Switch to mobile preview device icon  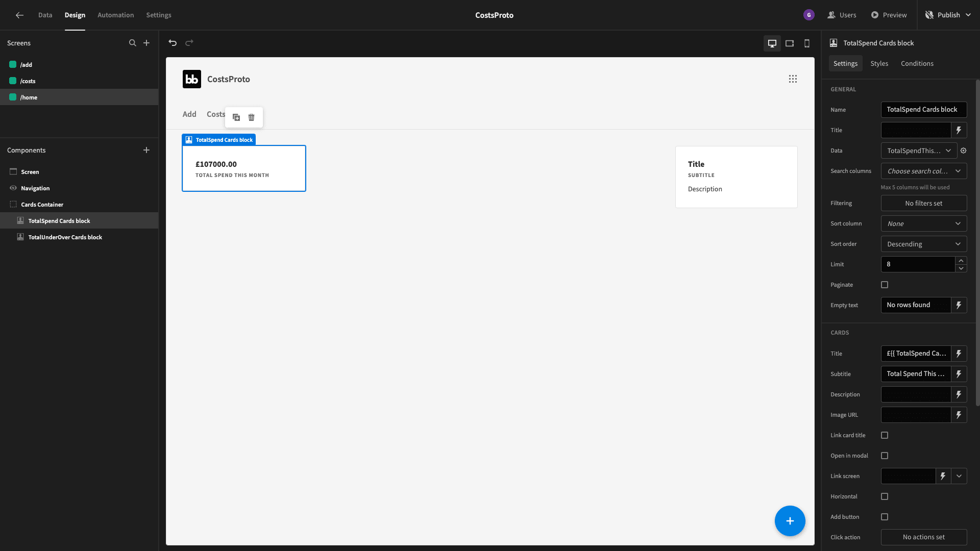[x=807, y=43]
